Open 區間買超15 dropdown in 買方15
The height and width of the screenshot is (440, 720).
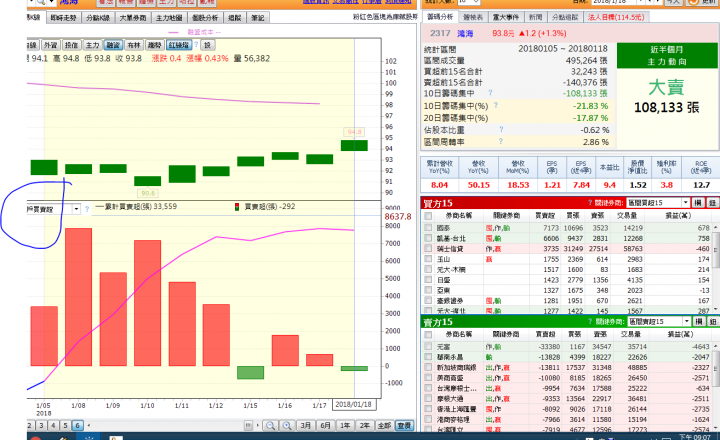coord(686,203)
